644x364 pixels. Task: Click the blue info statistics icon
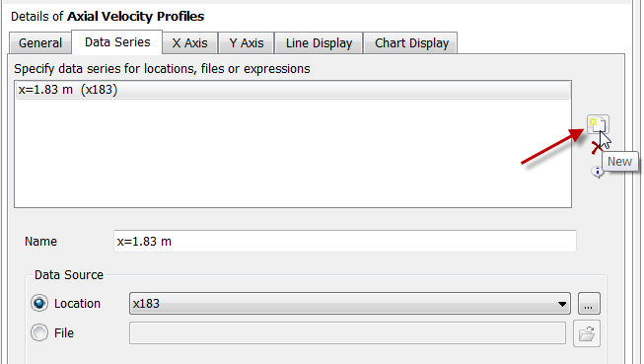click(x=598, y=172)
